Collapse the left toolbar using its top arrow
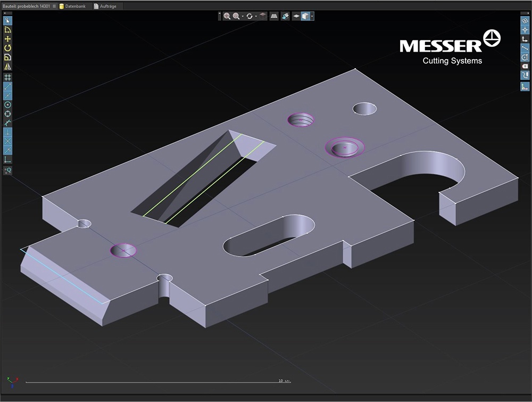 point(7,13)
